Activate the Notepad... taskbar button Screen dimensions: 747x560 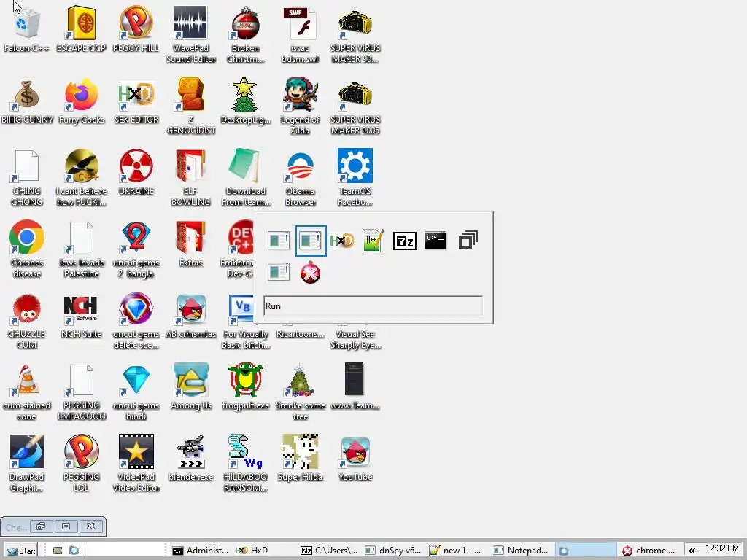(521, 551)
